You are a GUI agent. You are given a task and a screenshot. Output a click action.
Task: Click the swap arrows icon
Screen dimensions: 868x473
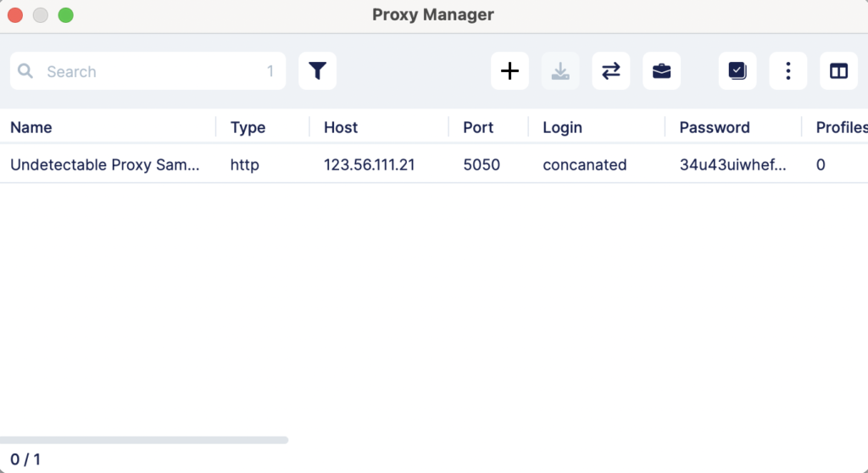[x=611, y=71]
